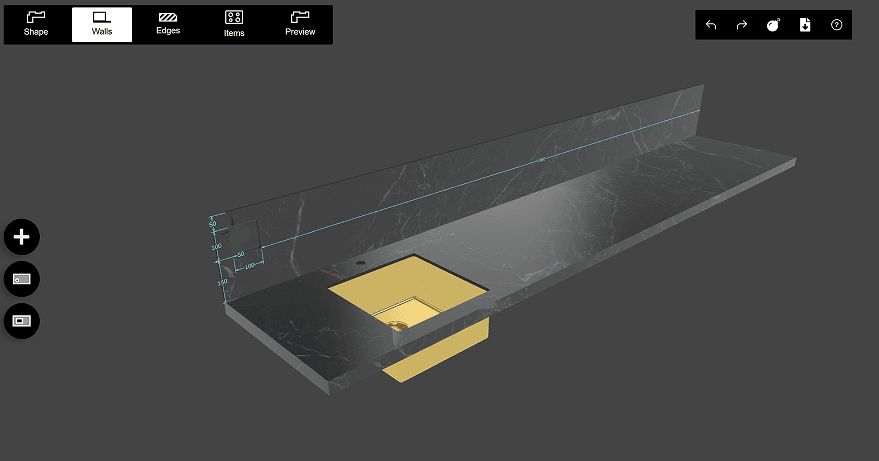The height and width of the screenshot is (461, 879).
Task: Open the help question mark icon
Action: [x=836, y=25]
